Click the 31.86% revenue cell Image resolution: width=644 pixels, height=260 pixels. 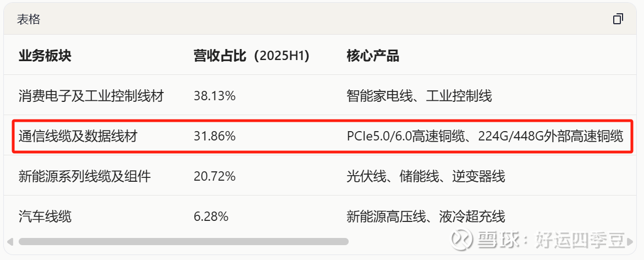(214, 136)
